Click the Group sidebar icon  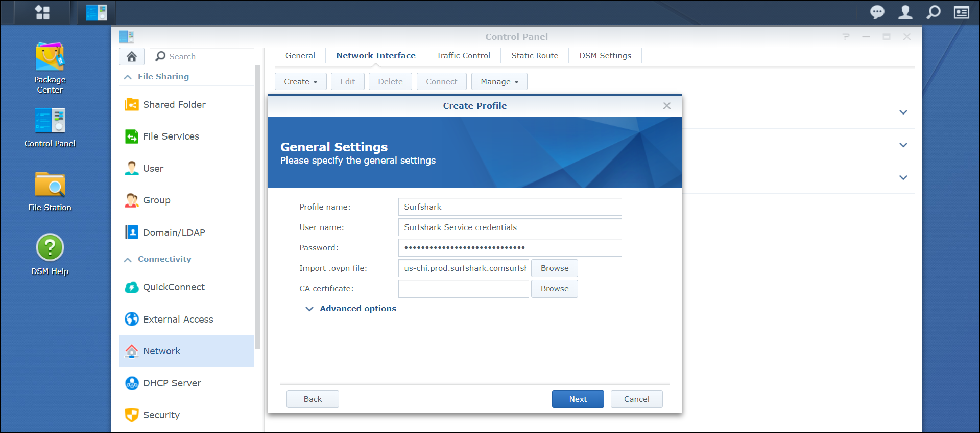click(132, 200)
